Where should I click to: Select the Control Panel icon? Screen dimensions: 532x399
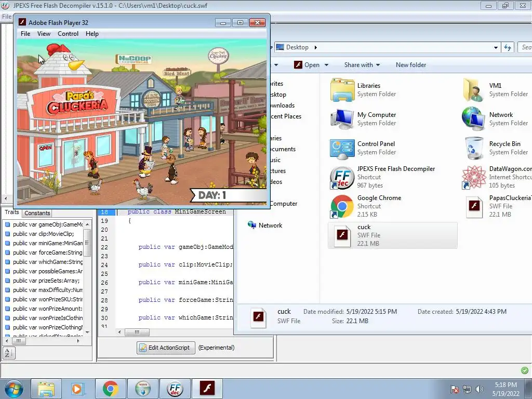click(342, 148)
